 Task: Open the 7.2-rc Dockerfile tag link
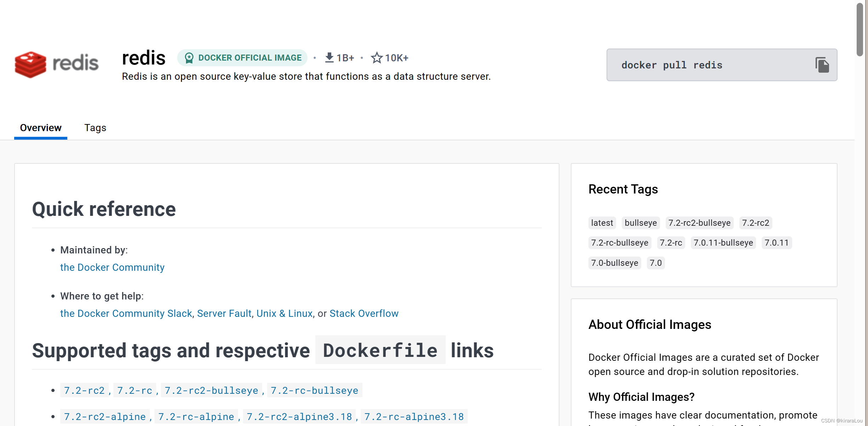tap(135, 390)
